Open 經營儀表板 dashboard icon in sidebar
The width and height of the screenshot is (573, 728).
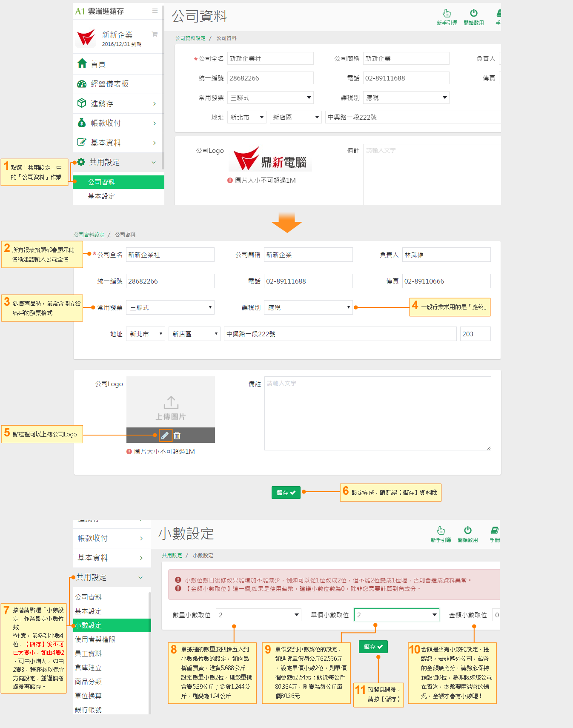tap(82, 84)
